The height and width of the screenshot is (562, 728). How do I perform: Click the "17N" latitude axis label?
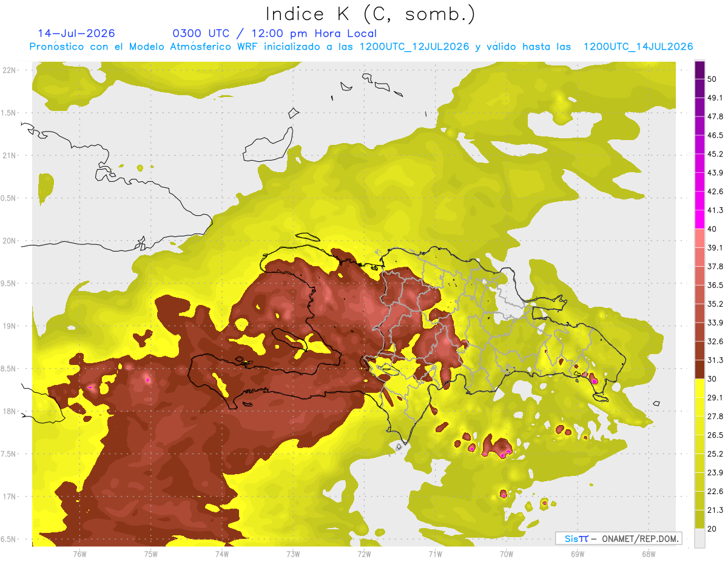10,497
